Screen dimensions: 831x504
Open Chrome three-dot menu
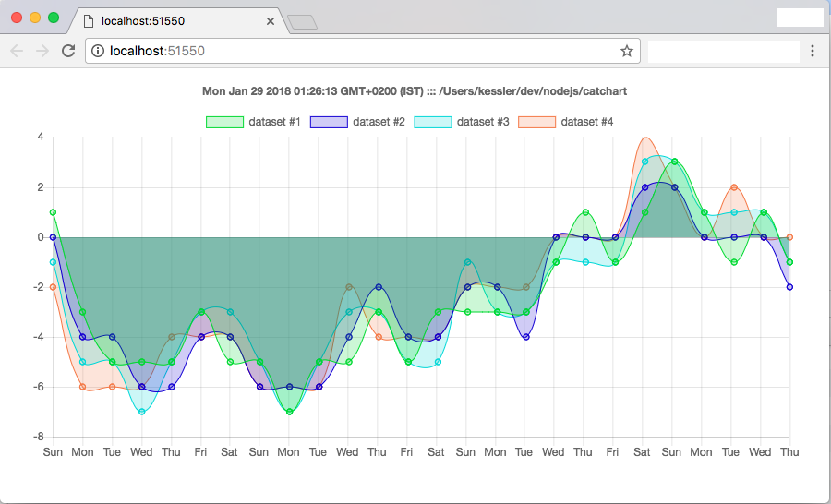[x=813, y=51]
